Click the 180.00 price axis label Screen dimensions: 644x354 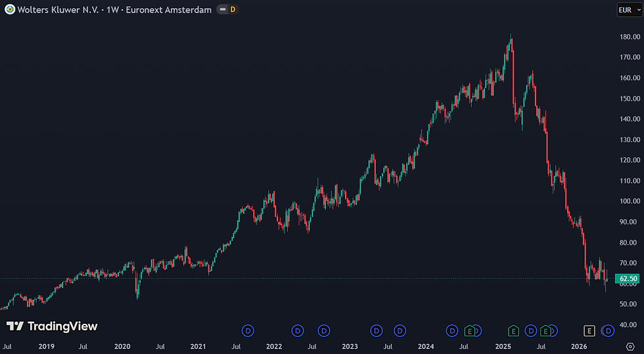pyautogui.click(x=630, y=37)
